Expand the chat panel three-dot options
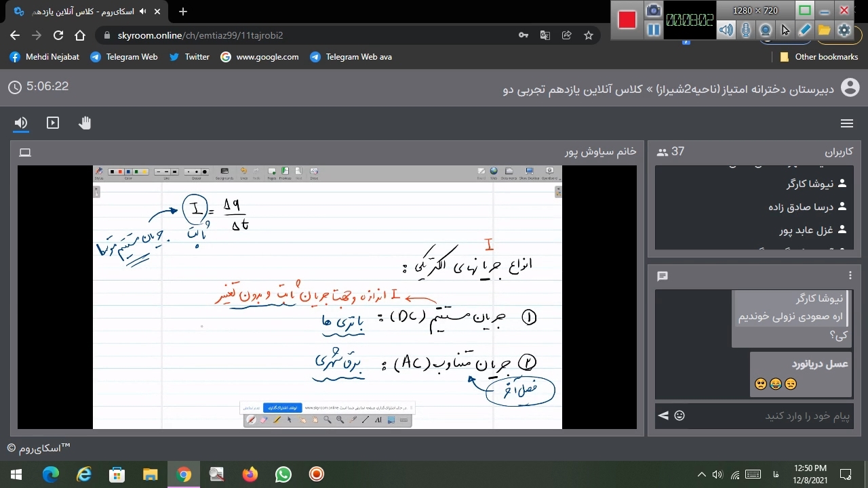 pos(850,275)
